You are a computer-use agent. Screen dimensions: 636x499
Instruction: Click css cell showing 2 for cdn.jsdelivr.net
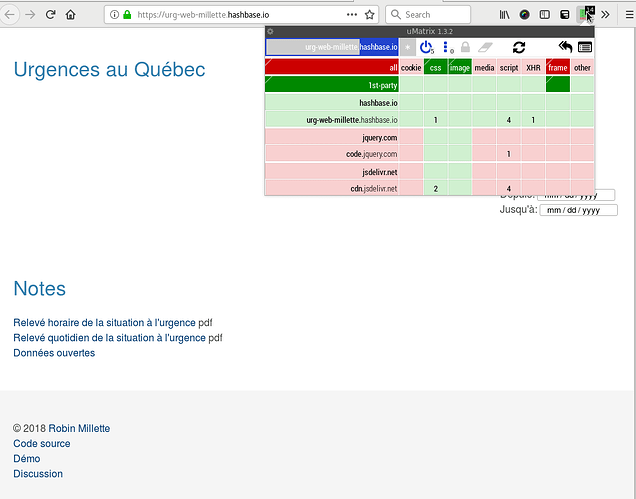(x=435, y=188)
